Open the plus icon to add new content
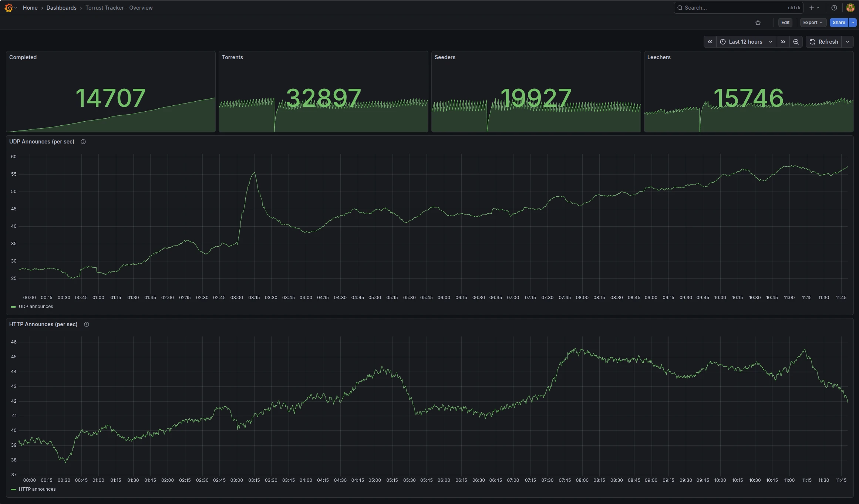The image size is (859, 504). coord(811,7)
